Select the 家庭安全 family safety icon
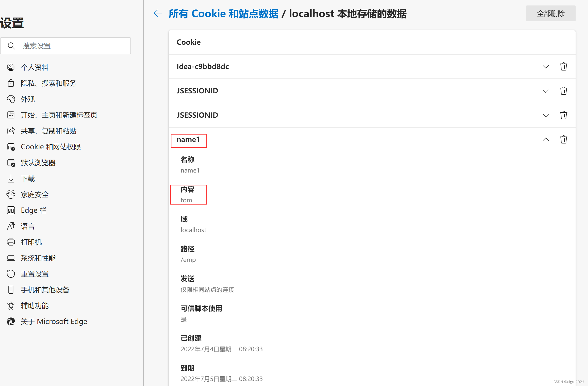Image resolution: width=588 pixels, height=386 pixels. 11,194
